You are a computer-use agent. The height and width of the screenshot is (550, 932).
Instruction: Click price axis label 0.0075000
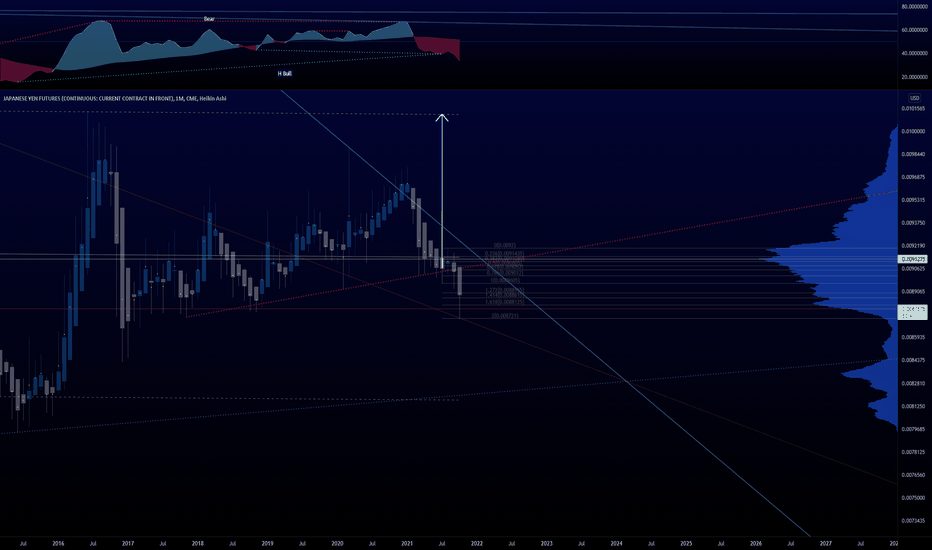913,498
